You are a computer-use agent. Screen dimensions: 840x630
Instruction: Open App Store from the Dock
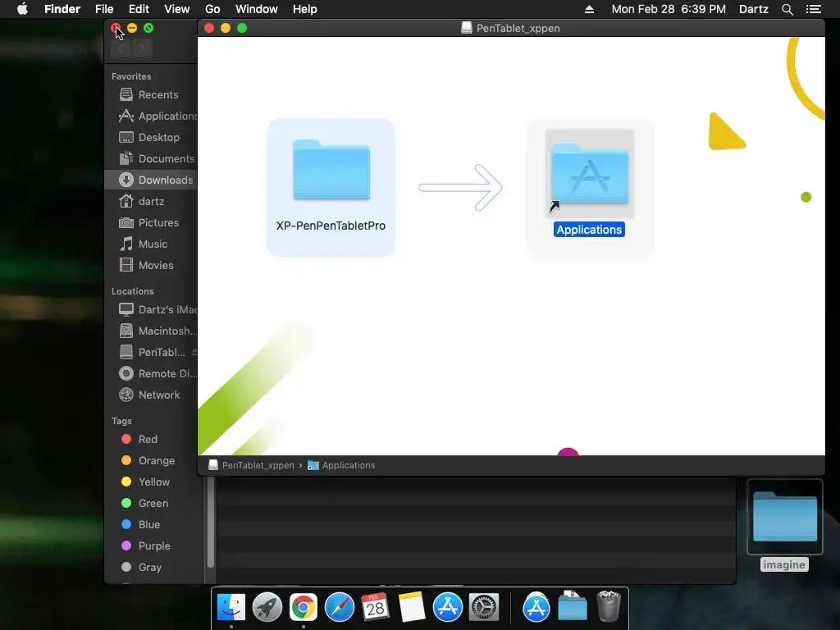click(x=448, y=608)
